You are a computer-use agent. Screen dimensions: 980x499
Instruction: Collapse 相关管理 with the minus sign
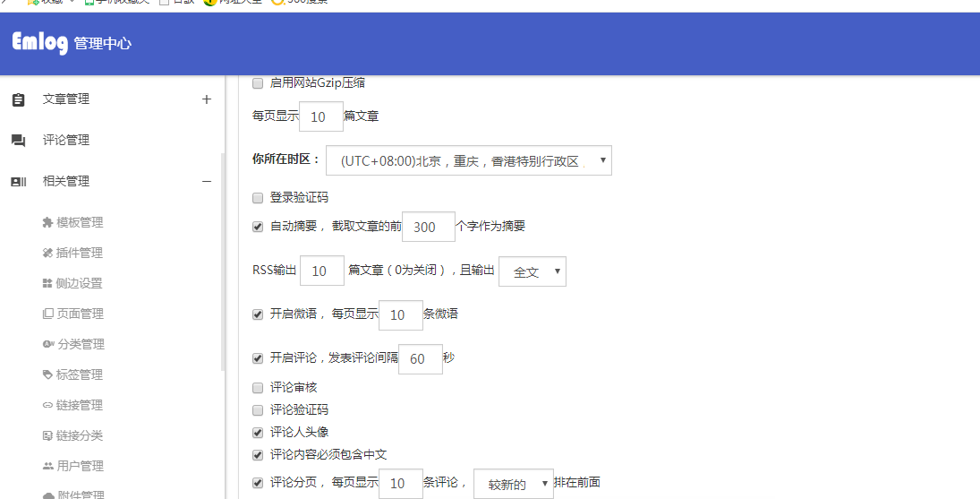pyautogui.click(x=207, y=181)
